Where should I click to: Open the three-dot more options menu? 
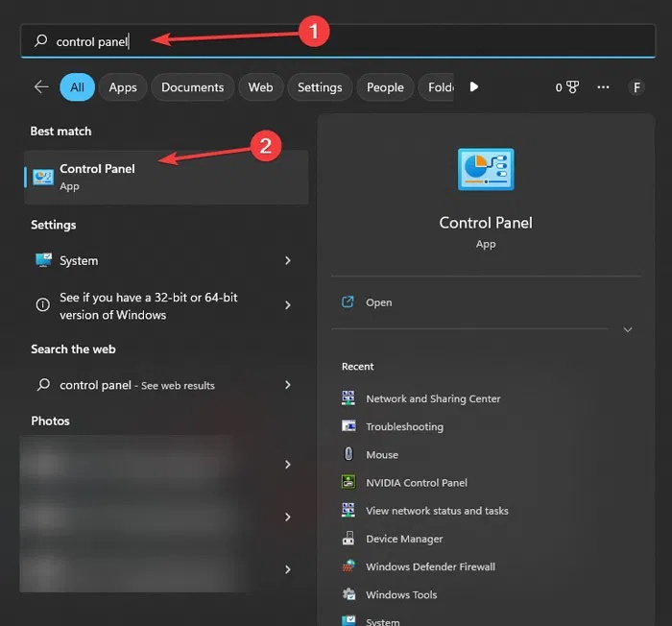(x=603, y=87)
